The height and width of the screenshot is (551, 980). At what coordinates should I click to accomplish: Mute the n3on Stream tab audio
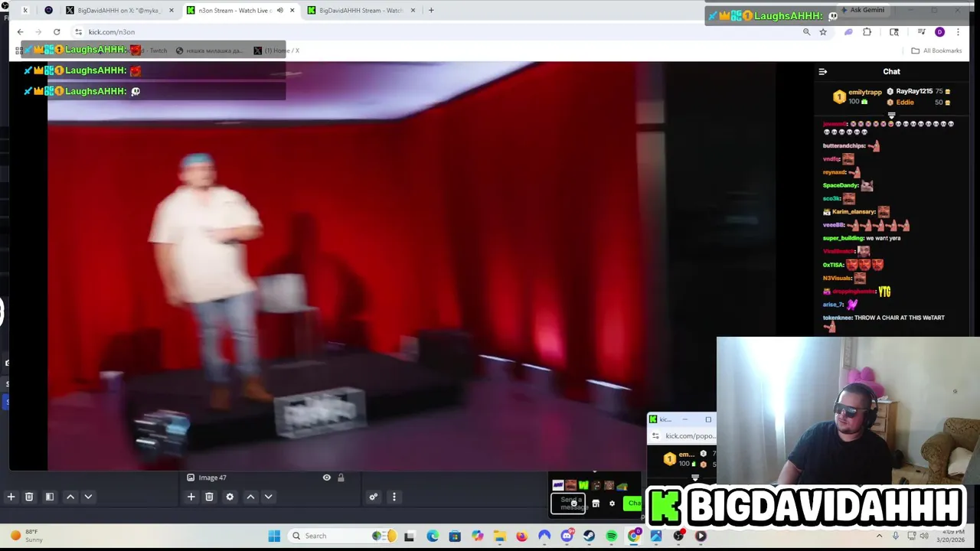tap(279, 11)
